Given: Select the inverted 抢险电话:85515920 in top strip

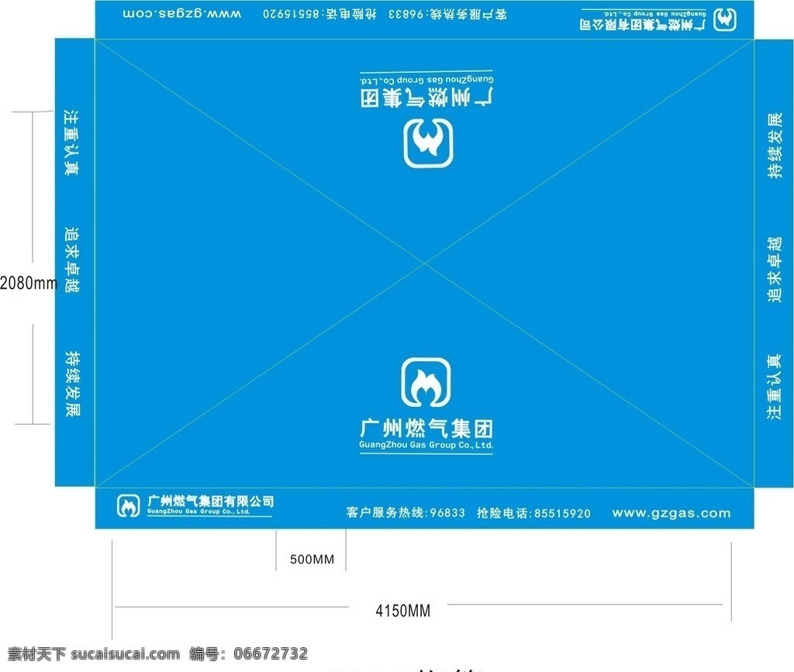Looking at the screenshot, I should [319, 14].
